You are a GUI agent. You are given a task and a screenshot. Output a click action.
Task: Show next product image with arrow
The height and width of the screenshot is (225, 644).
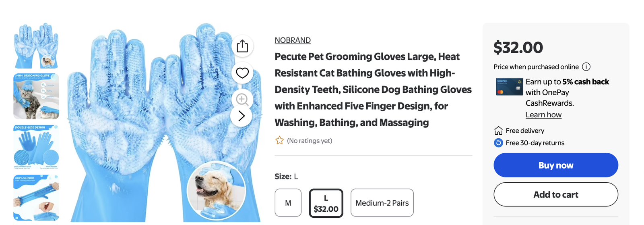(x=242, y=116)
